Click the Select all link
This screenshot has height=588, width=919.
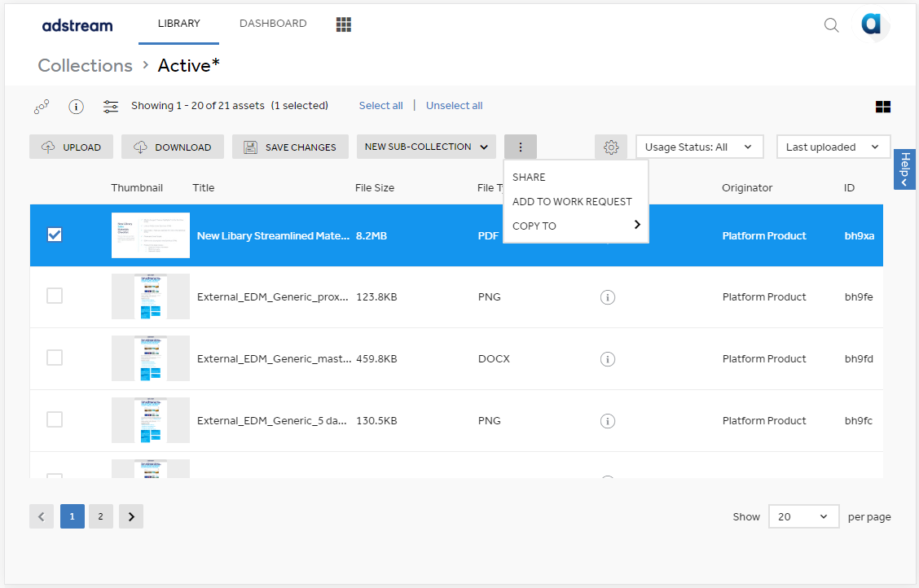coord(380,105)
